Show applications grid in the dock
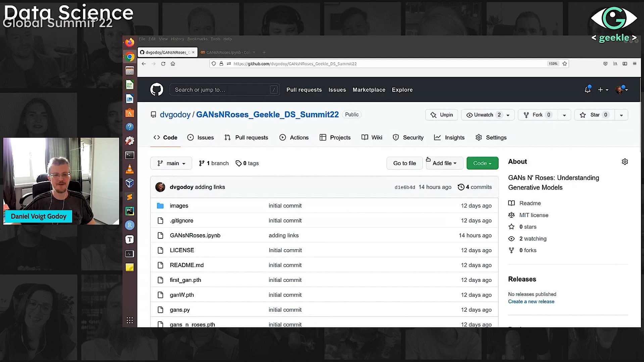Viewport: 644px width, 362px height. pos(130,320)
